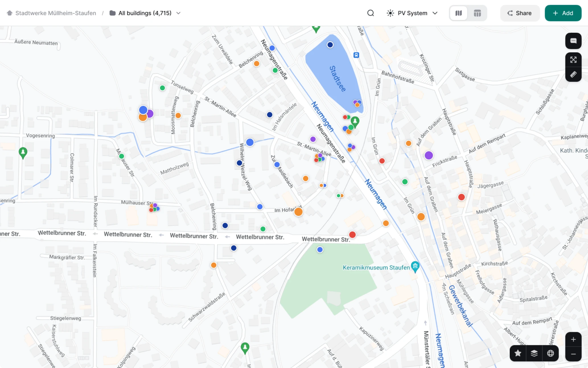588x368 pixels.
Task: Open the comments speech-bubble button
Action: pyautogui.click(x=573, y=41)
